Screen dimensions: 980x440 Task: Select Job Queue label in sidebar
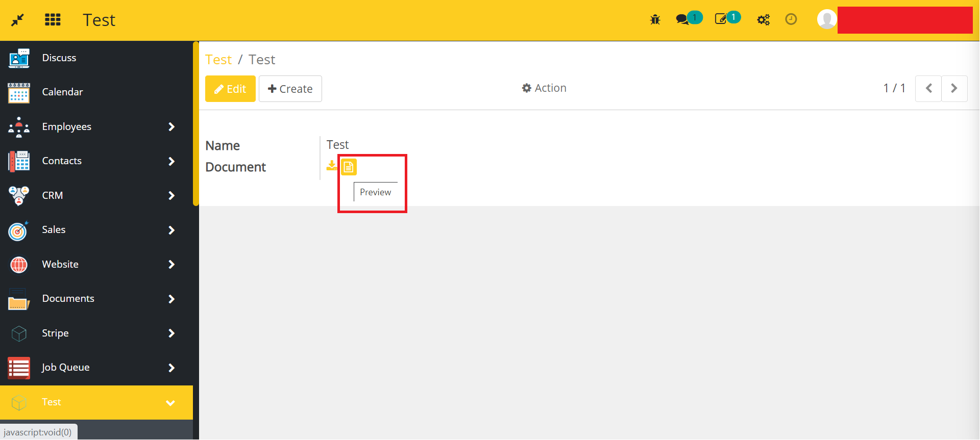point(66,368)
